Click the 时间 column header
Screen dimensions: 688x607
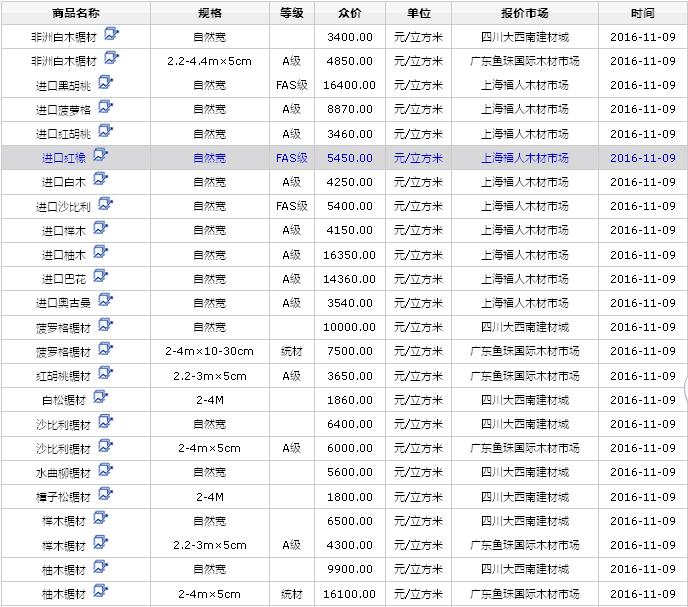[643, 14]
